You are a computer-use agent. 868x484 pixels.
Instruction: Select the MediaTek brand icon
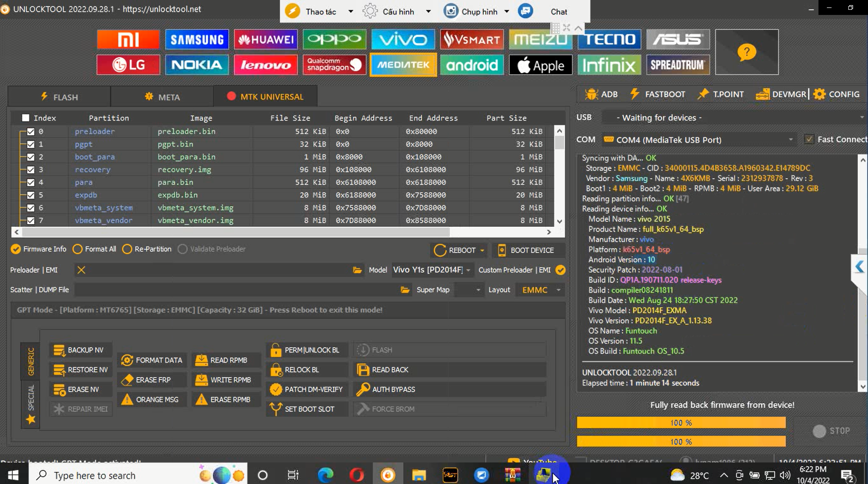click(x=403, y=65)
